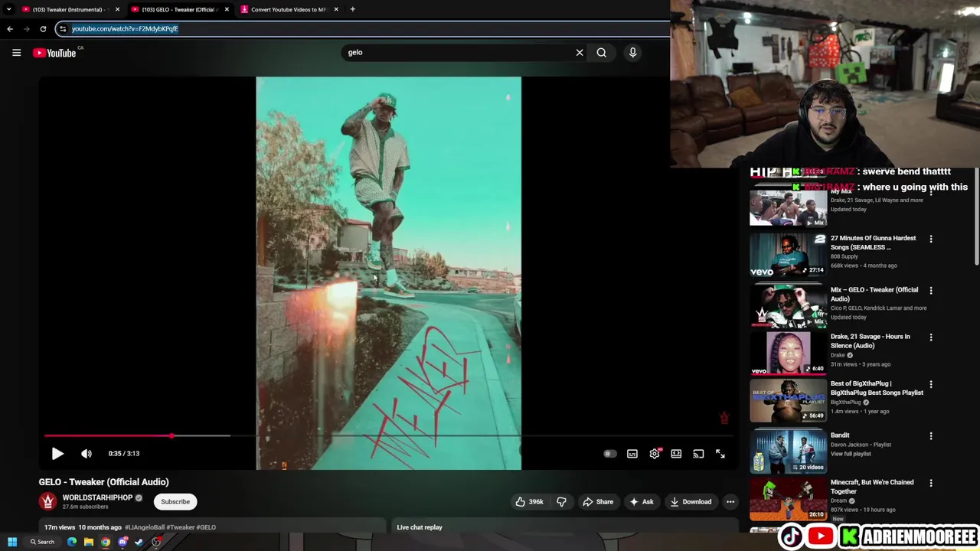
Task: Open options for Mix – GELO Tweaker
Action: point(931,291)
